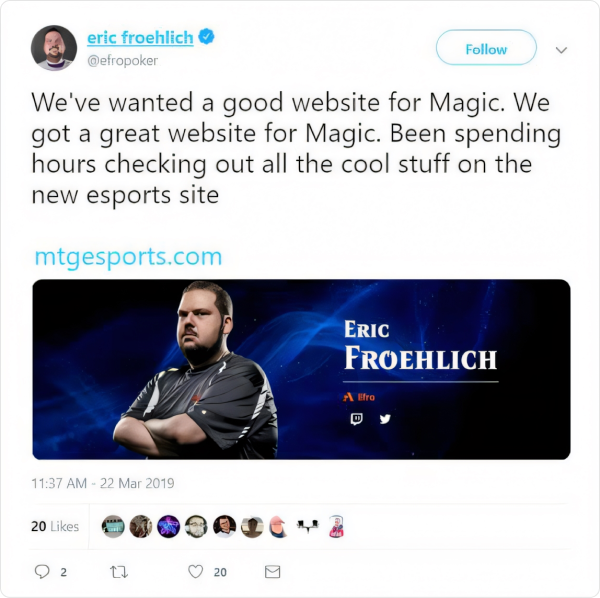
Task: Click the Twitter bird icon in the card
Action: pos(385,419)
